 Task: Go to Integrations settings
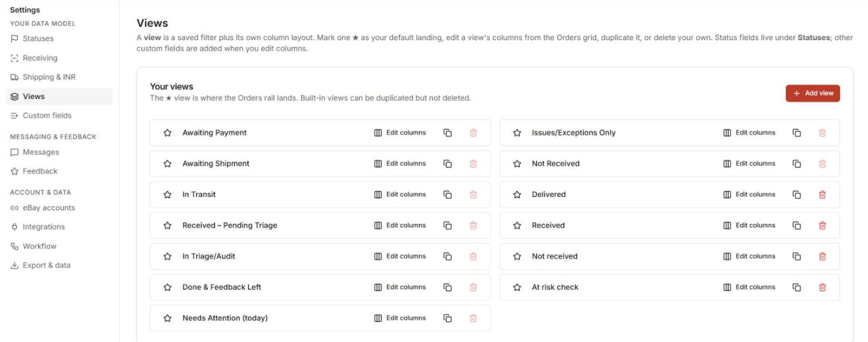58,227
